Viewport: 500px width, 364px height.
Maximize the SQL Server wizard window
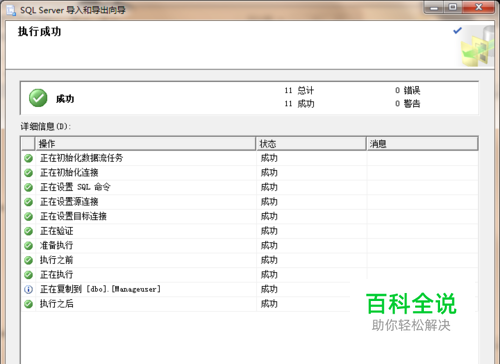(452, 8)
